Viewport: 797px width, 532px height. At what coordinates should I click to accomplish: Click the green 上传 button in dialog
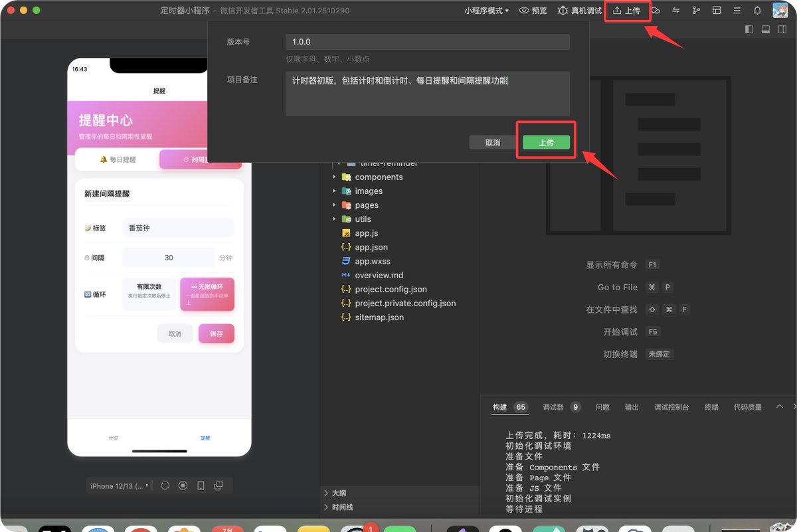click(x=546, y=143)
